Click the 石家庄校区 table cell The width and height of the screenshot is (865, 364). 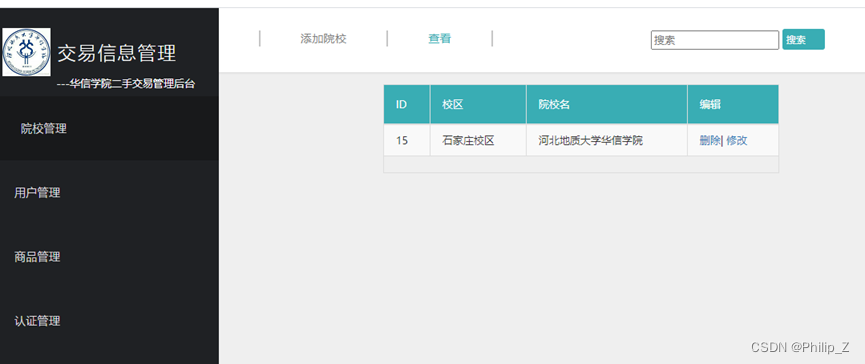pyautogui.click(x=478, y=140)
